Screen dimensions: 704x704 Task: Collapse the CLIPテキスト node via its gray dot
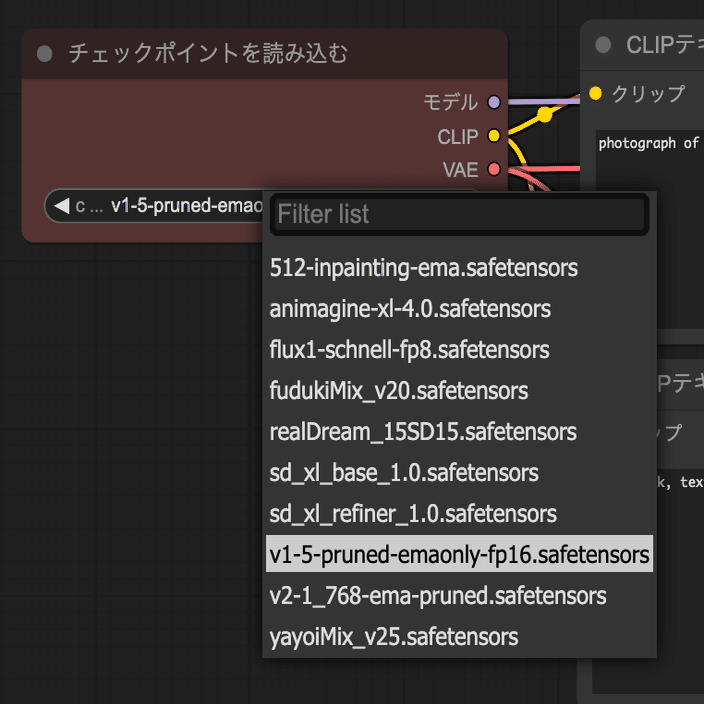click(603, 45)
